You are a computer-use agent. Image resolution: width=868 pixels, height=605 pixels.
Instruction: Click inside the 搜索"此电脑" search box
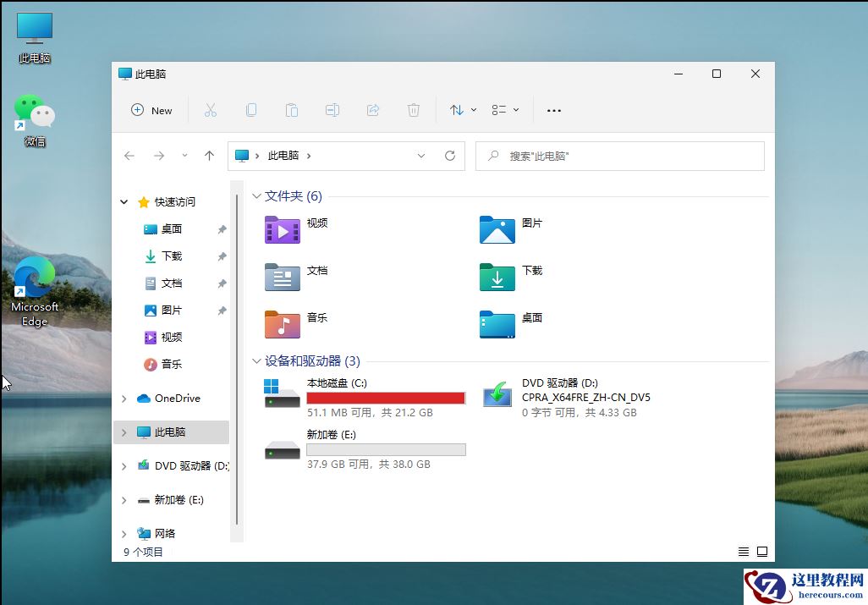point(619,156)
